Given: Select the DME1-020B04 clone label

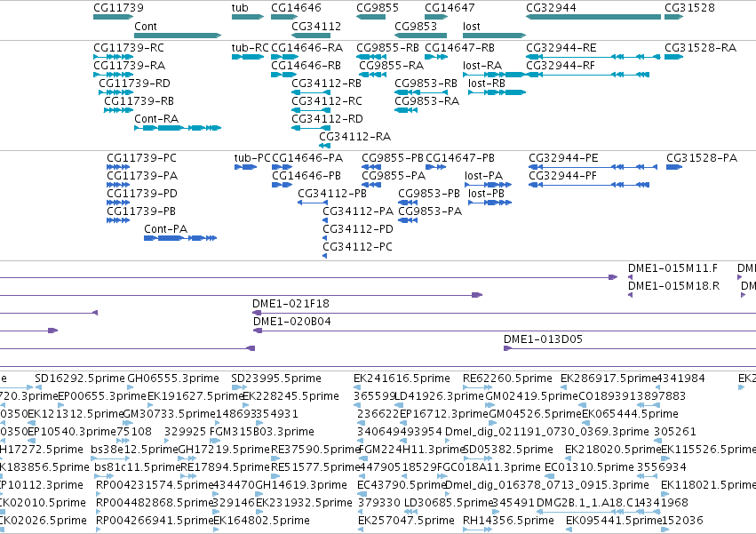Looking at the screenshot, I should coord(292,322).
